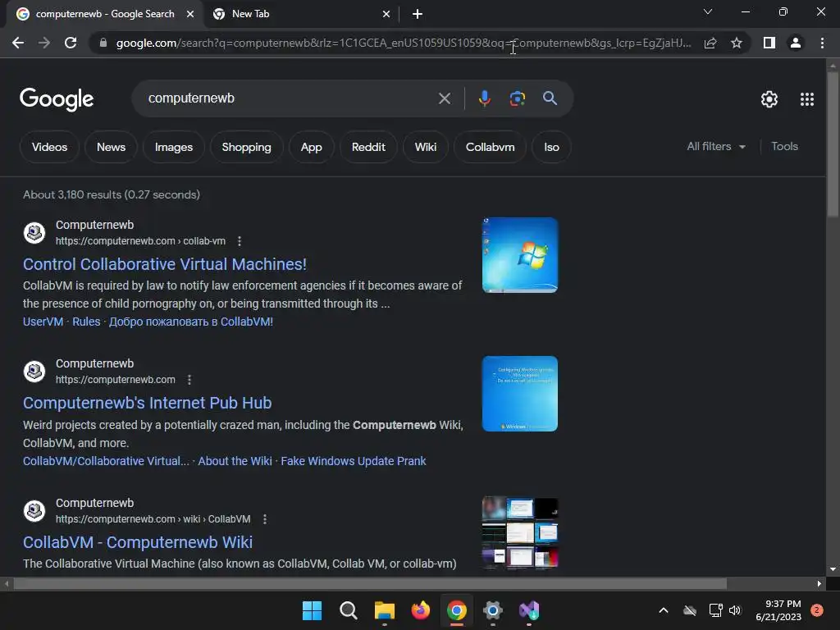
Task: Open Fake Windows Update Prank sitelink
Action: [x=354, y=461]
